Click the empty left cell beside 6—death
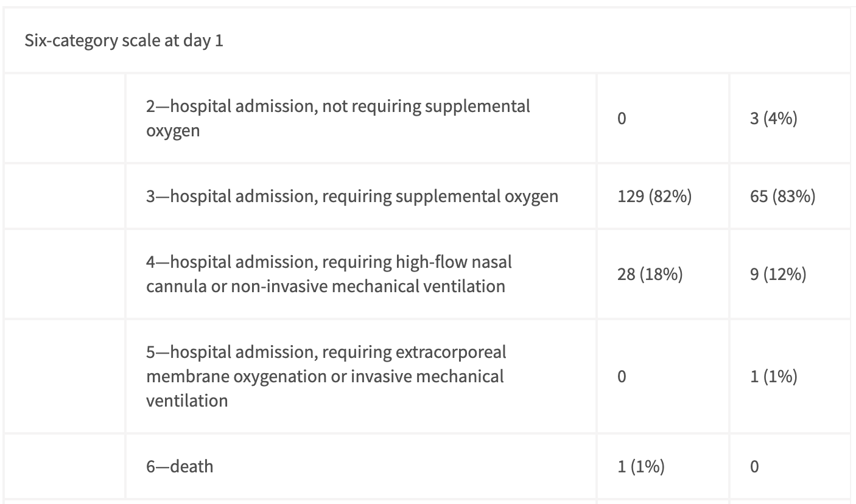The image size is (856, 504). 65,466
